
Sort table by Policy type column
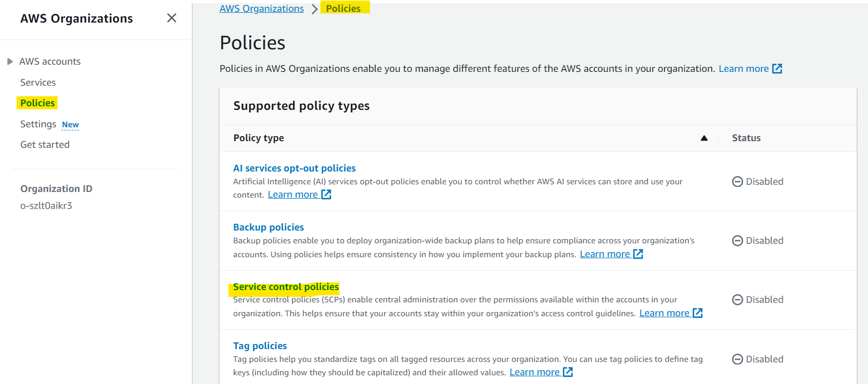click(259, 138)
